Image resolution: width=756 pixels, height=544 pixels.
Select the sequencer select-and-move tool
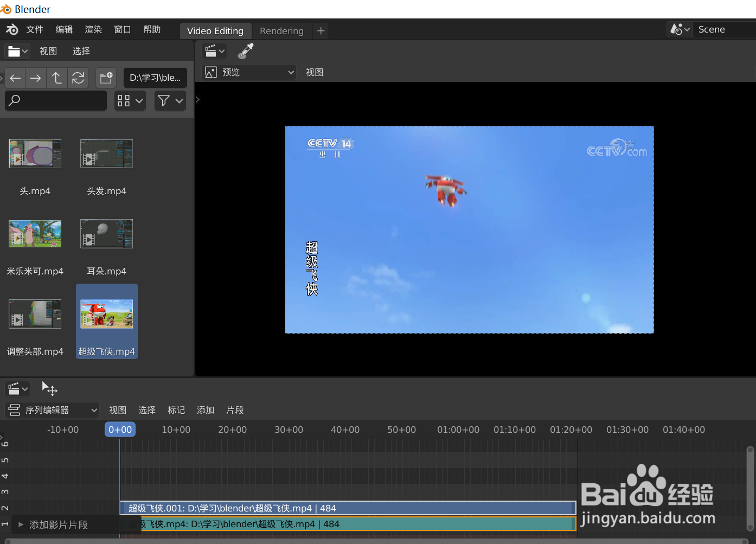click(49, 388)
